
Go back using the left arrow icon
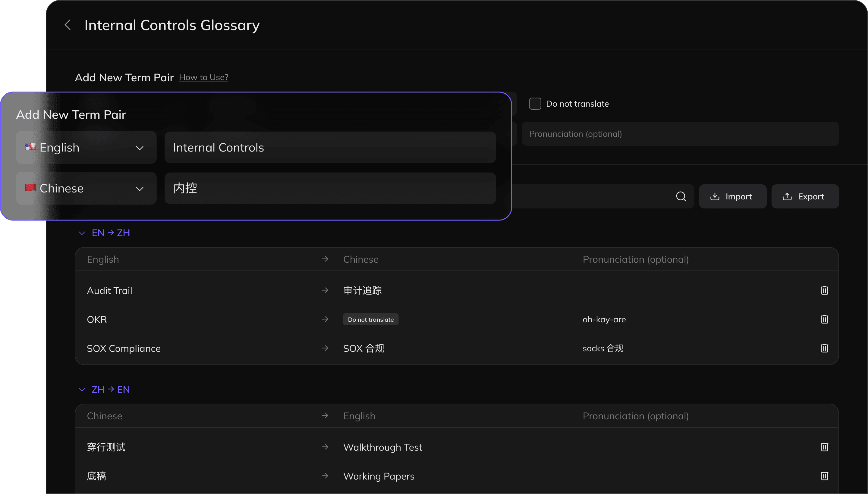click(x=68, y=25)
